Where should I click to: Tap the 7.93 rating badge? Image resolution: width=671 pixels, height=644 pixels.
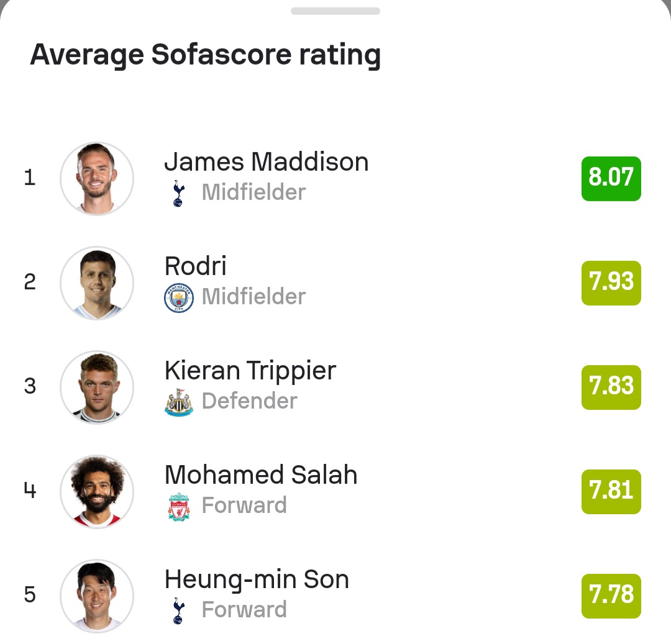(611, 283)
